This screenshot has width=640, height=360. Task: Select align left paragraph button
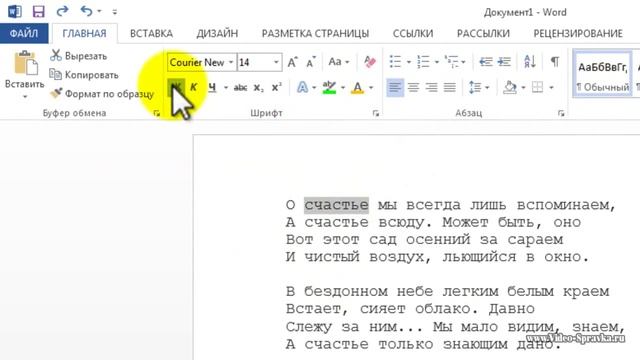(395, 87)
